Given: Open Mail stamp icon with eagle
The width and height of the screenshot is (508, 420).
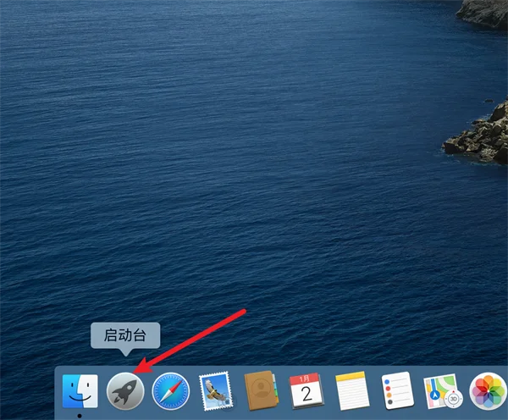Looking at the screenshot, I should click(x=216, y=391).
